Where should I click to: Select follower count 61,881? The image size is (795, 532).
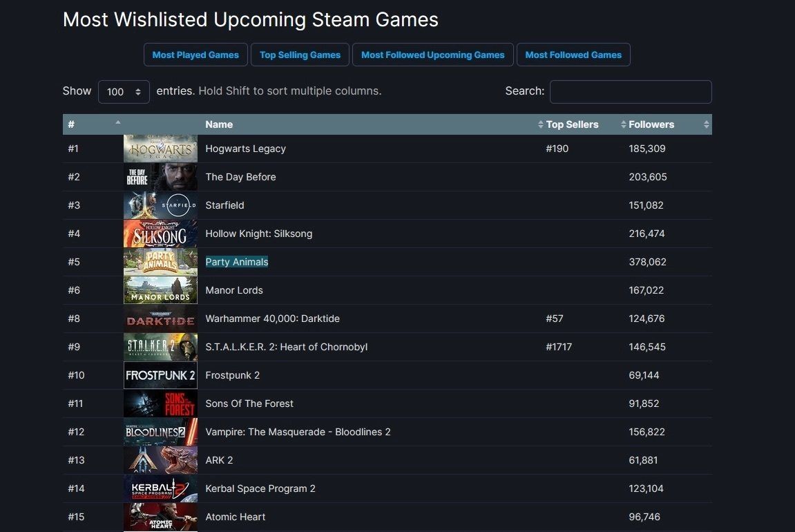point(643,460)
